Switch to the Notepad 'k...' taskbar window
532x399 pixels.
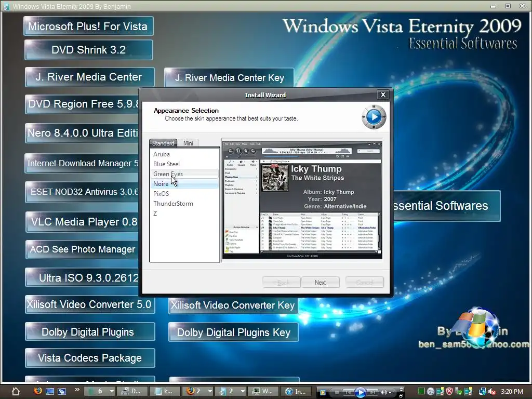click(x=165, y=391)
